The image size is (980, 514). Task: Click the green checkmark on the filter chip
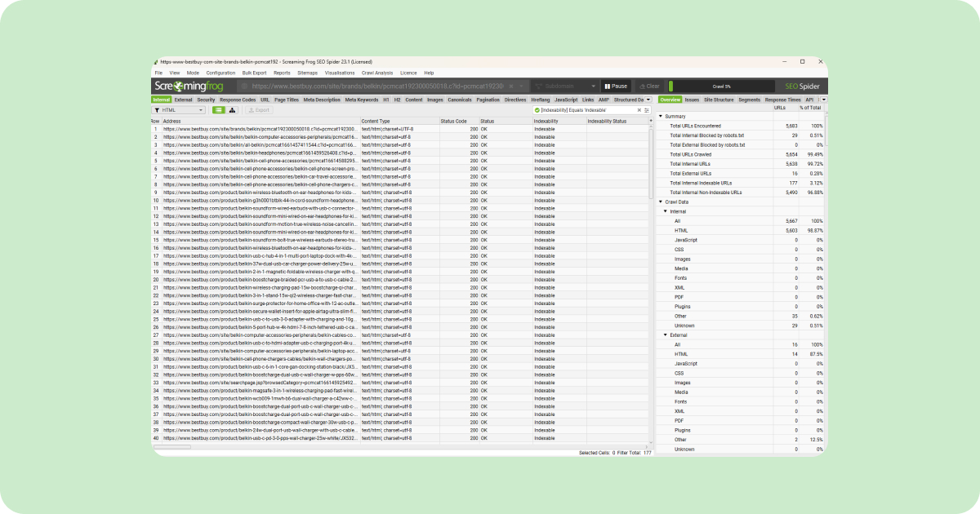click(x=537, y=110)
